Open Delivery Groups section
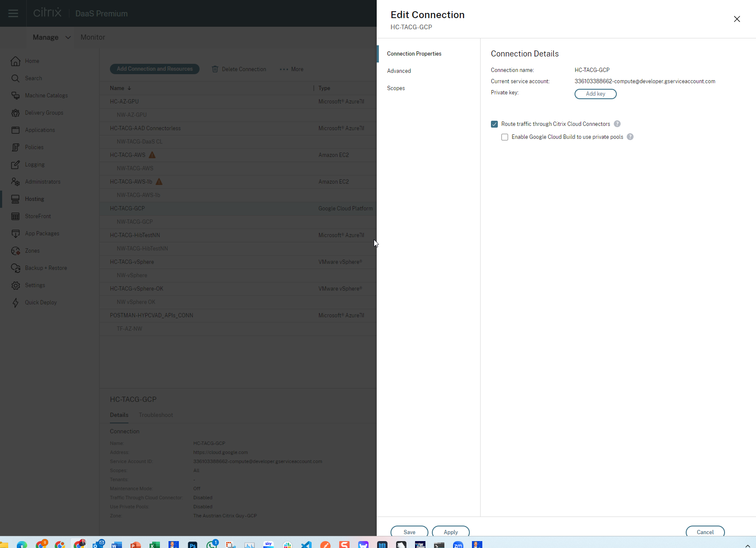Viewport: 756px width, 548px height. 44,113
